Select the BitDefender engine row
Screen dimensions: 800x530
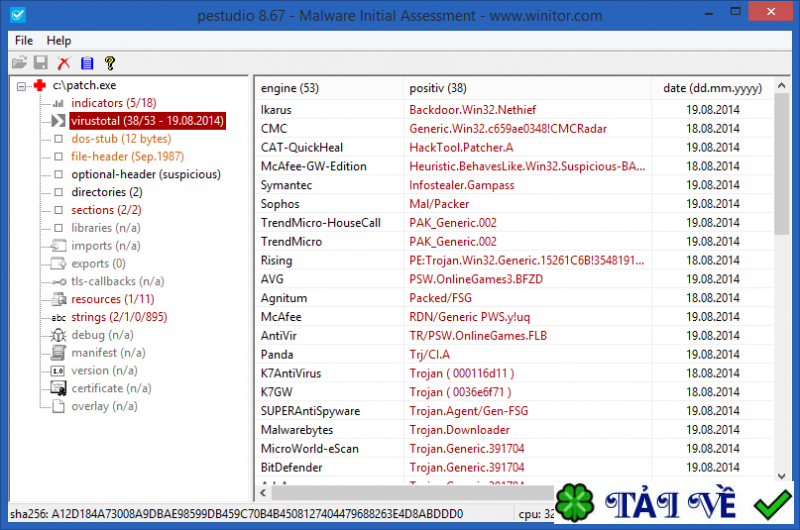tap(514, 467)
